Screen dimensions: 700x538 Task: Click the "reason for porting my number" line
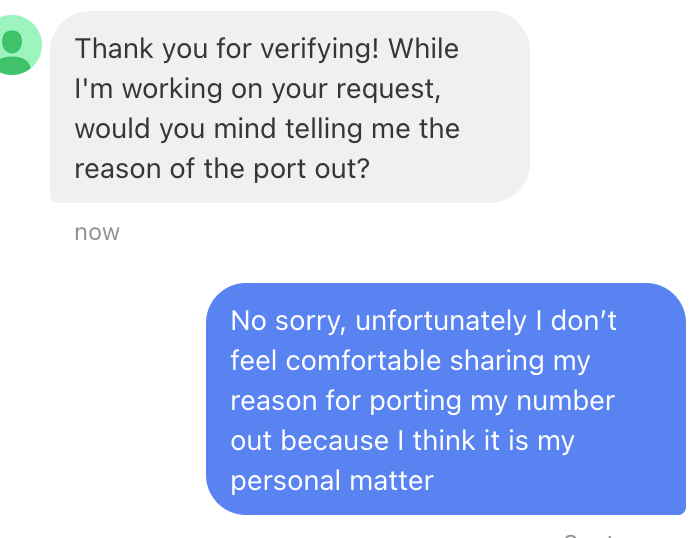point(422,401)
